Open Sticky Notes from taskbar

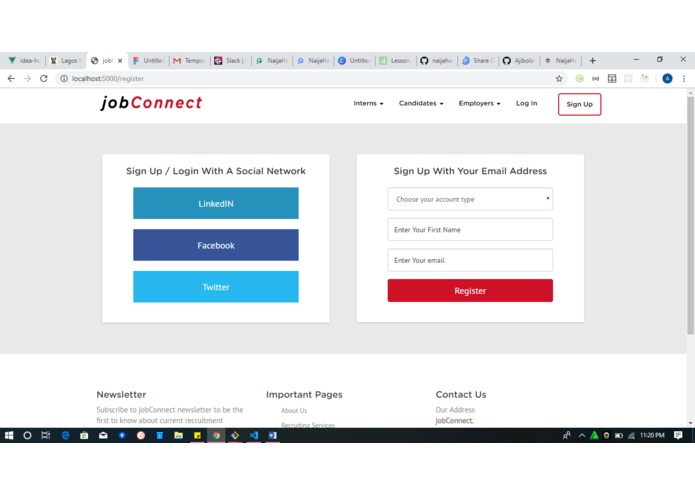197,436
